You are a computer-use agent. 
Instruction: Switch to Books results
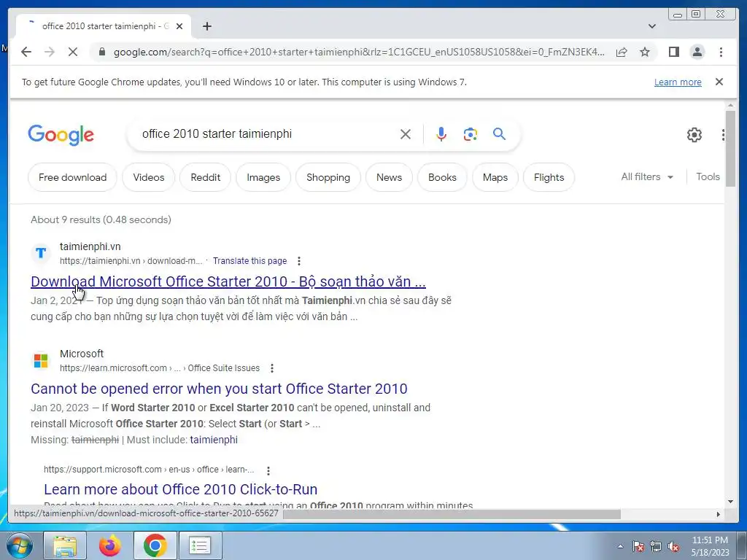[x=442, y=177]
